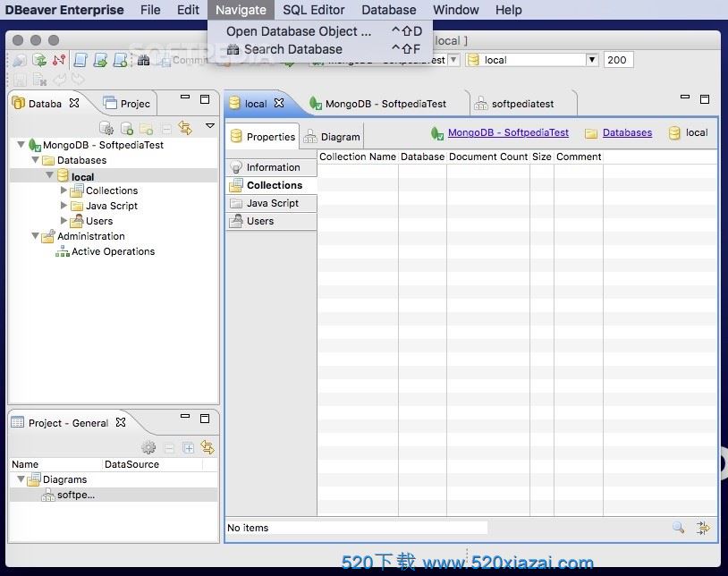The image size is (728, 576).
Task: Choose Search Database menu entry
Action: coord(320,48)
